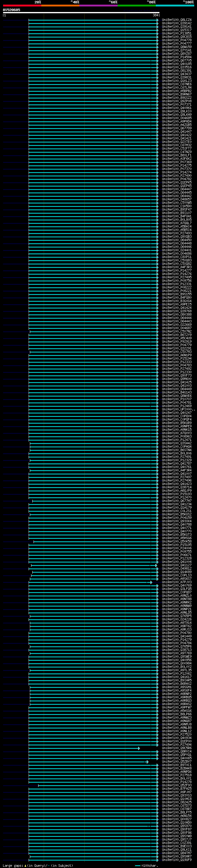197x868 pixels.
Task: Select hit UniRef100_P27493
Action: (176, 233)
